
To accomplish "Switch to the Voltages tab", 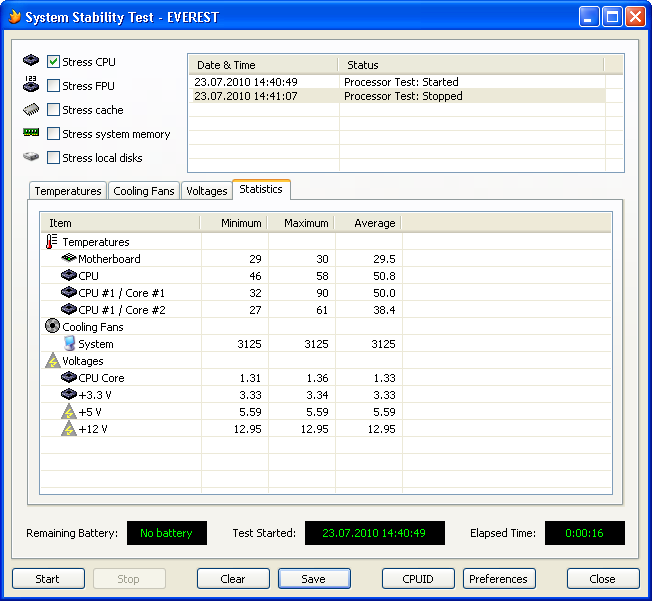I will 207,191.
